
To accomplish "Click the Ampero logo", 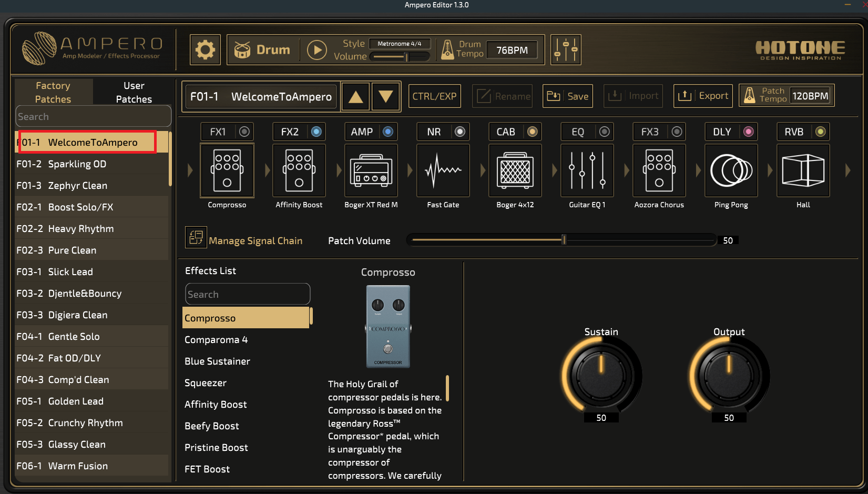I will tap(93, 48).
